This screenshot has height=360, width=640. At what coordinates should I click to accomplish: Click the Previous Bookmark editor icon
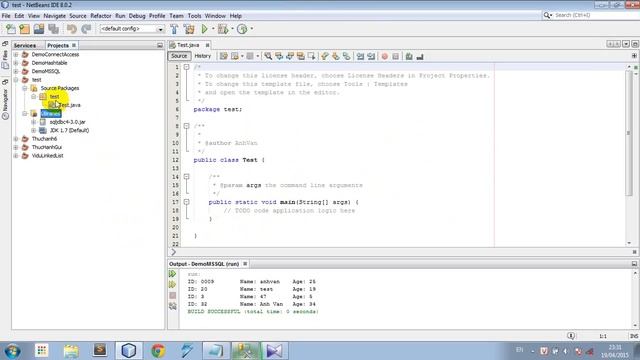pyautogui.click(x=325, y=56)
